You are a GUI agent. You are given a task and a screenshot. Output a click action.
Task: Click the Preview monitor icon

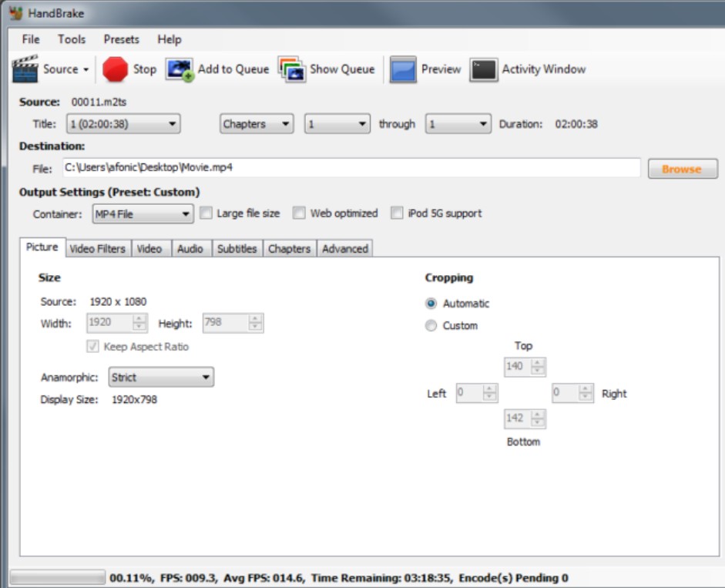click(x=403, y=69)
